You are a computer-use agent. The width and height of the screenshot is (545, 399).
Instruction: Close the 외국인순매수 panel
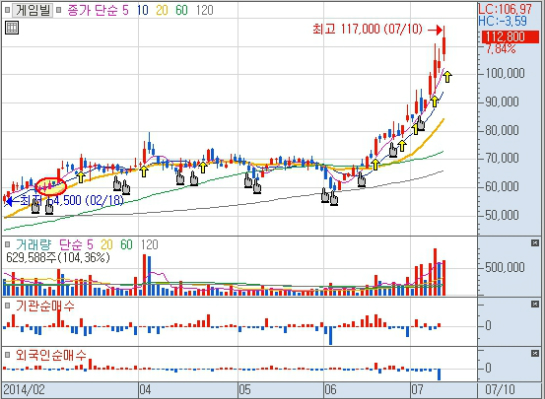(535, 353)
